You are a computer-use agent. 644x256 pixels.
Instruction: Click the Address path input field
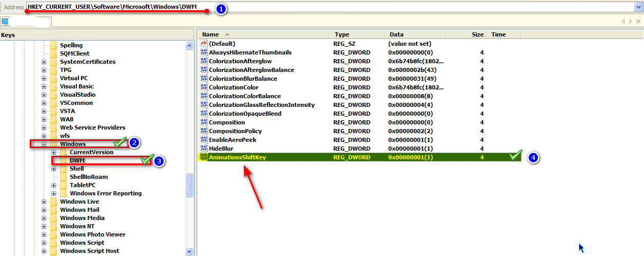tap(330, 7)
